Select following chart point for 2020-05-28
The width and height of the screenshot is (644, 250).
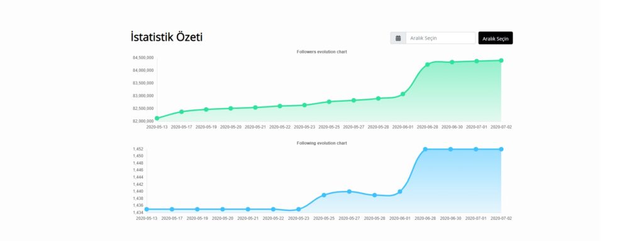375,195
